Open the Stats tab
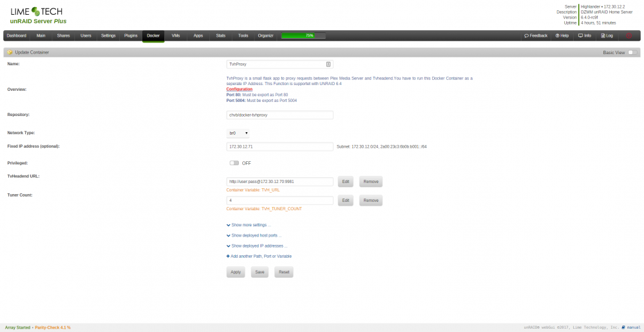The width and height of the screenshot is (644, 332). (220, 35)
